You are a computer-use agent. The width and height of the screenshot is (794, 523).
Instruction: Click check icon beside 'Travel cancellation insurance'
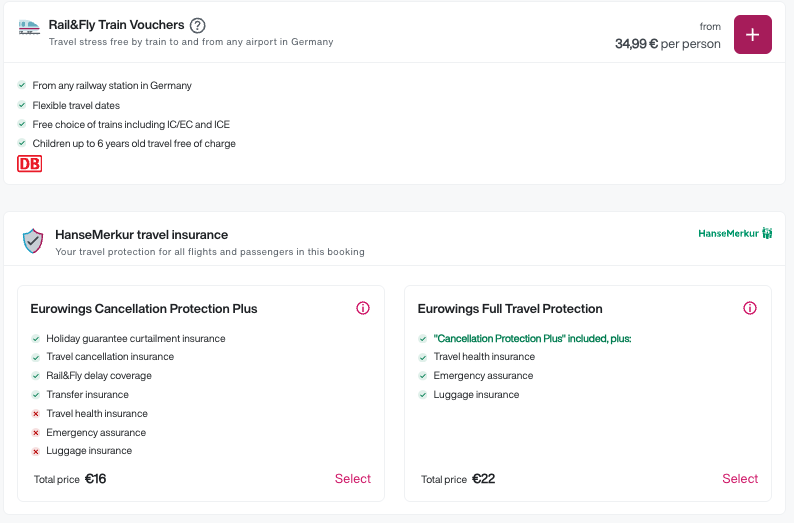pos(35,357)
